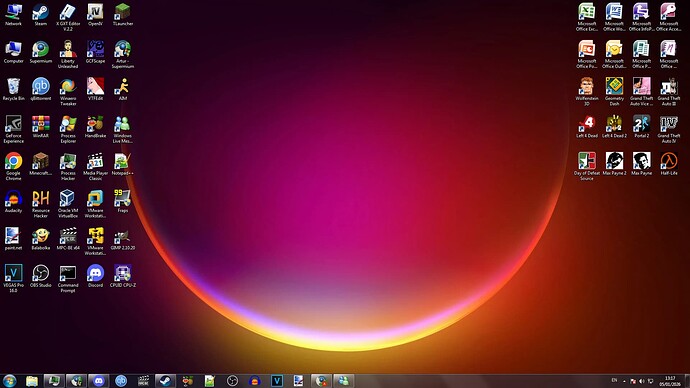The image size is (690, 388).
Task: Select the X GXT Editor V.2.2 shortcut
Action: tap(68, 18)
